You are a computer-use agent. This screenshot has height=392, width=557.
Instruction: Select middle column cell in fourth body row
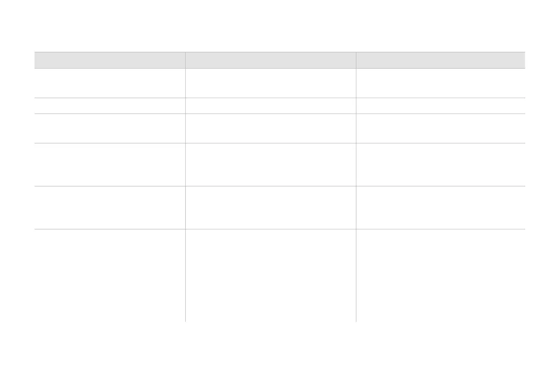(x=270, y=164)
